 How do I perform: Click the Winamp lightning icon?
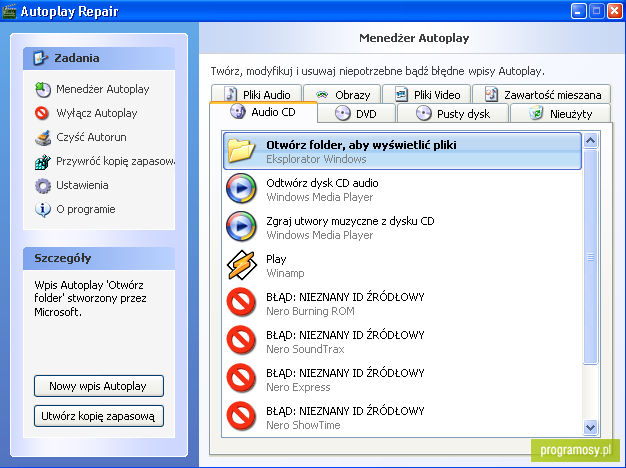(241, 264)
